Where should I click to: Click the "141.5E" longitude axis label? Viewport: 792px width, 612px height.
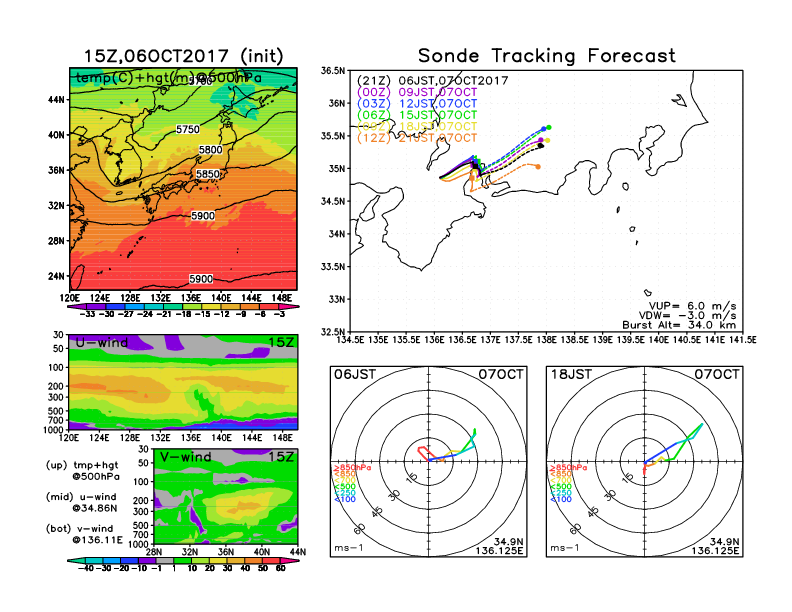[743, 340]
